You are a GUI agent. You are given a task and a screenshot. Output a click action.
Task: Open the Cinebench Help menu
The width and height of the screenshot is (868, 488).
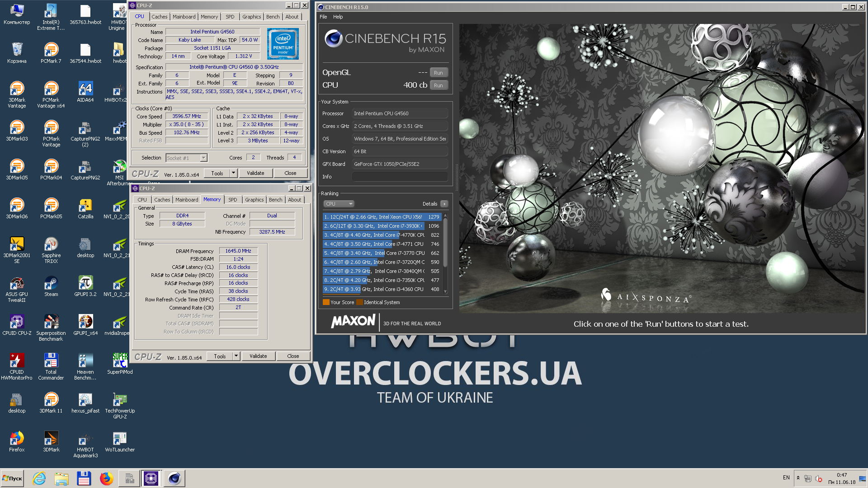[x=338, y=17]
